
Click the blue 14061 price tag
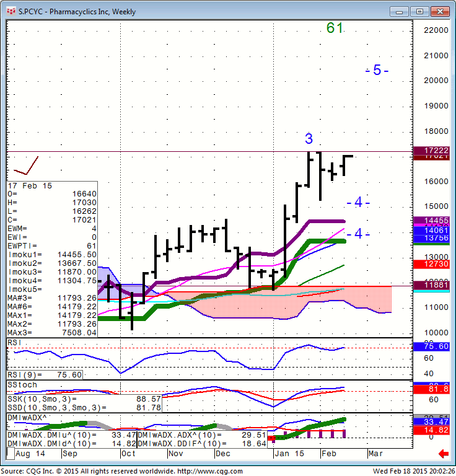431,231
